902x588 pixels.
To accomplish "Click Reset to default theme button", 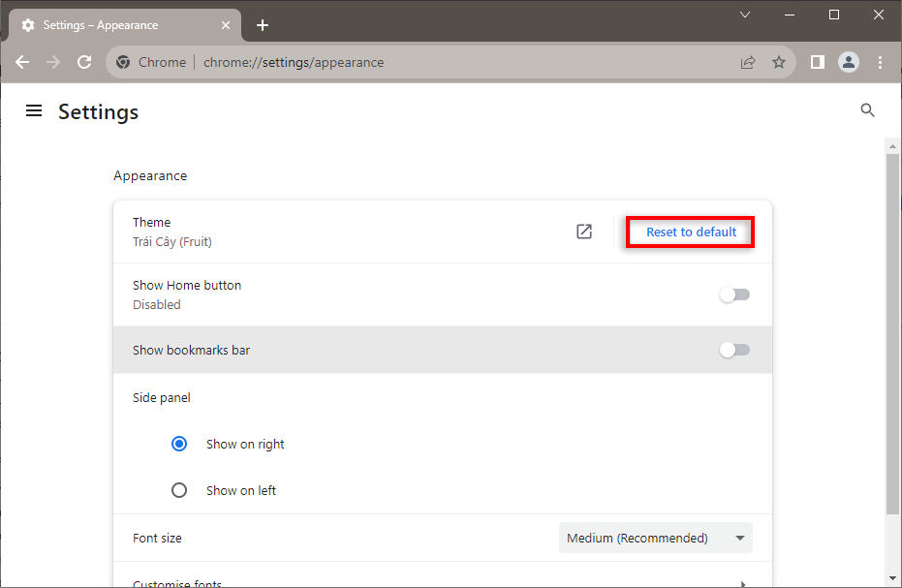I will [691, 232].
